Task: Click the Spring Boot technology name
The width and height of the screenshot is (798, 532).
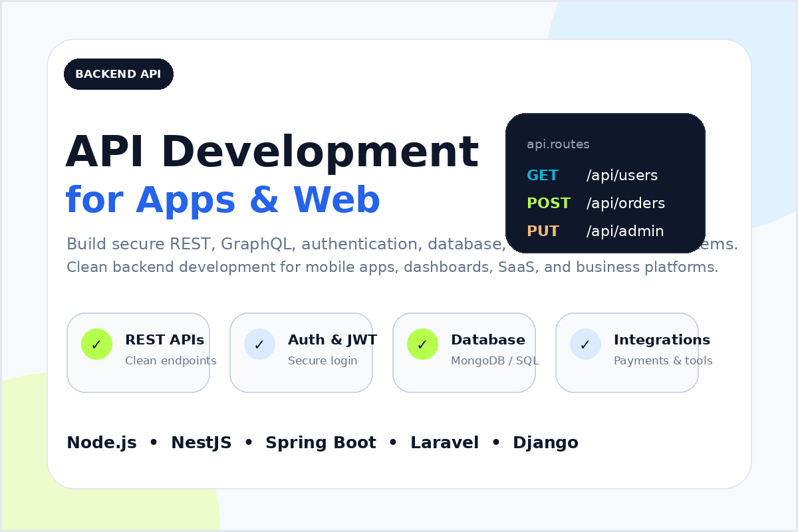Action: [x=321, y=443]
